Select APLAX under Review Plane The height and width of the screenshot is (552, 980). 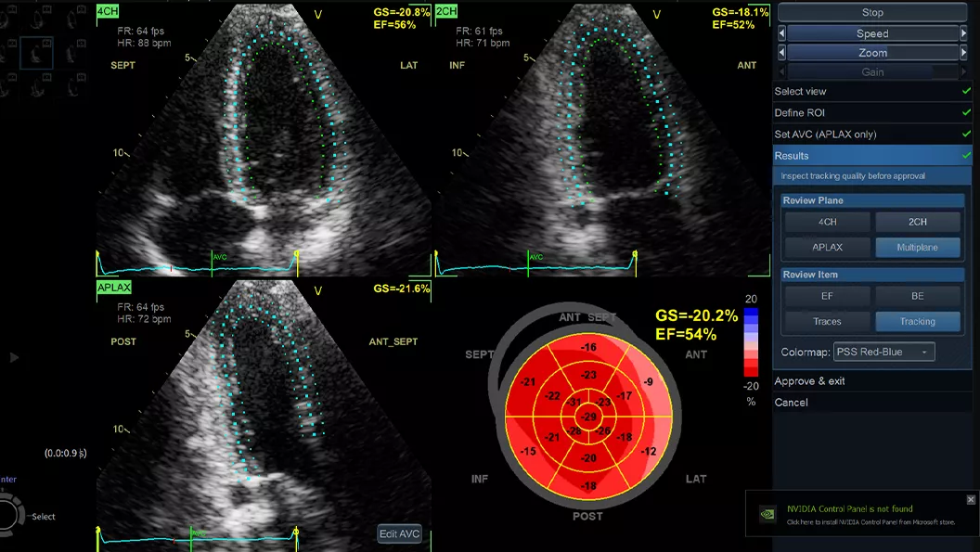pos(827,248)
